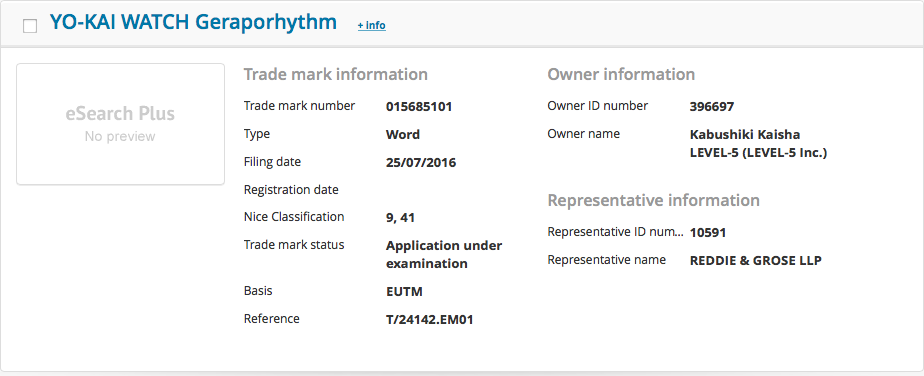Screen dimensions: 924x376
Task: Select the basis value 'EUTM'
Action: tap(404, 292)
